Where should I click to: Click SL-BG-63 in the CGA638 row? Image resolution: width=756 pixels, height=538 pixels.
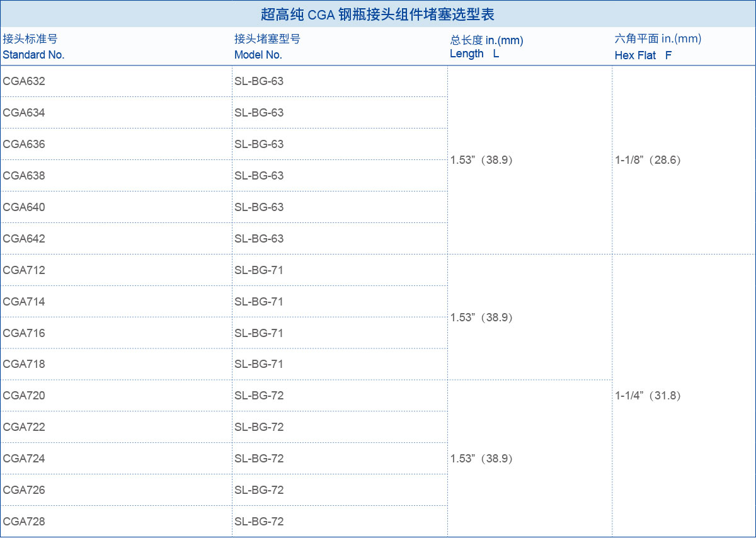pyautogui.click(x=259, y=176)
